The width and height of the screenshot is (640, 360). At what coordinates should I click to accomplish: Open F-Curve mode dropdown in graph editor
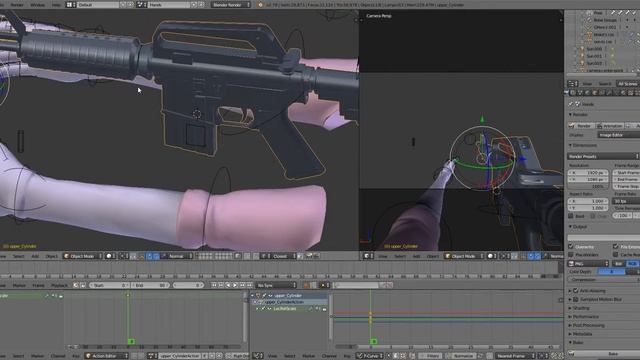[369, 356]
